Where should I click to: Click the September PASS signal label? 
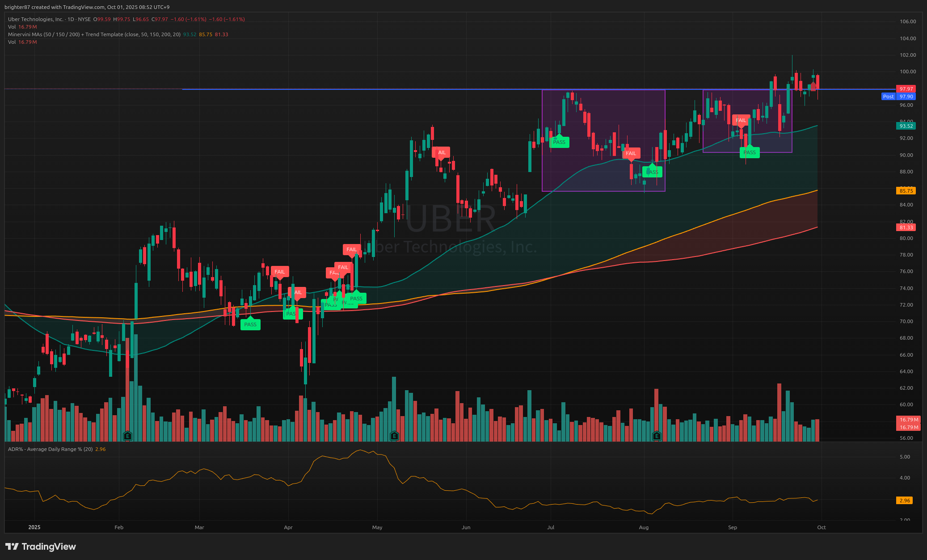[749, 152]
